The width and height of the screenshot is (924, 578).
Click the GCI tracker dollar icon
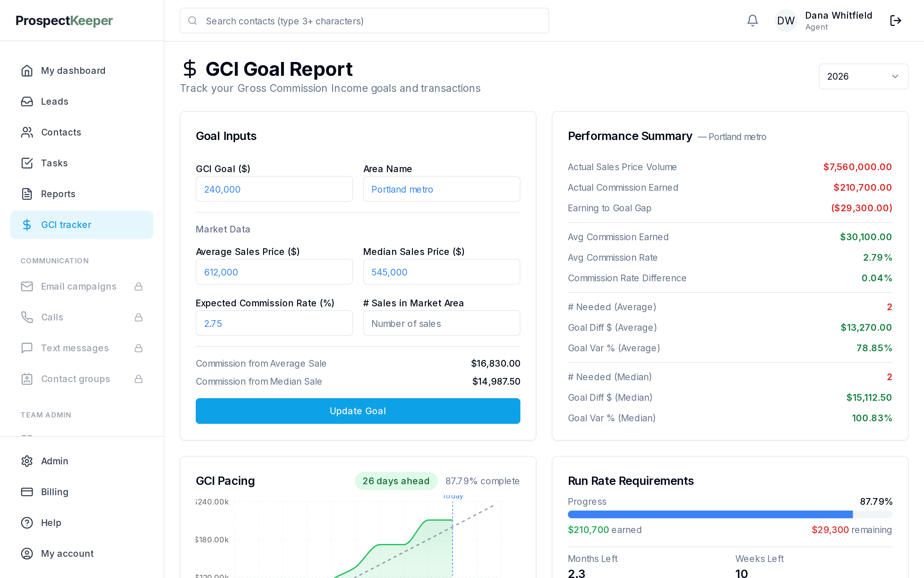(27, 225)
